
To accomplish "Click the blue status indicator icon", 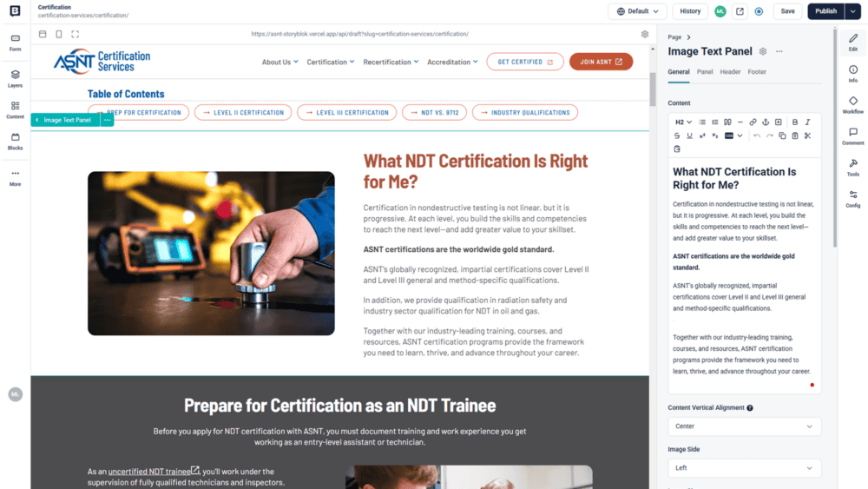I will tap(759, 11).
